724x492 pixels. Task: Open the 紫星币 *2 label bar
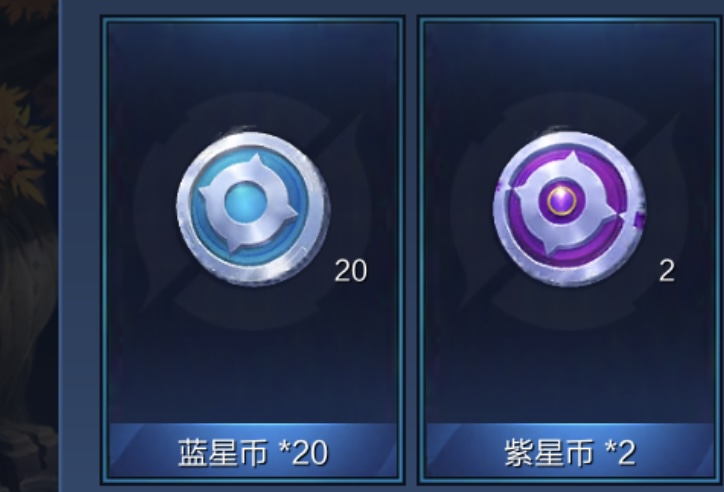(x=570, y=450)
